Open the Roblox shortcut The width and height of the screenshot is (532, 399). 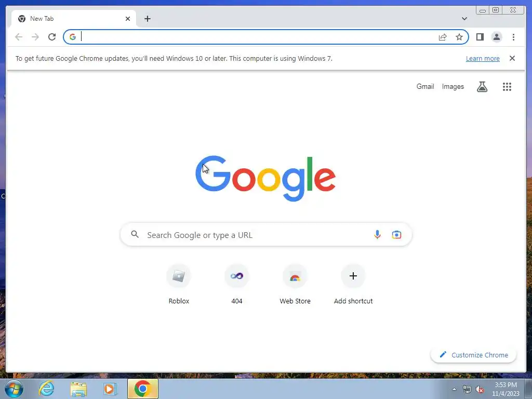(179, 285)
